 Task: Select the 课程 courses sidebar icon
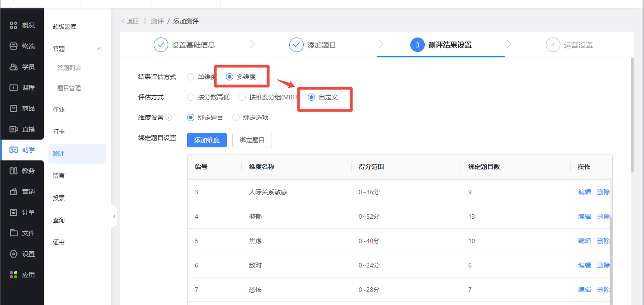point(14,88)
